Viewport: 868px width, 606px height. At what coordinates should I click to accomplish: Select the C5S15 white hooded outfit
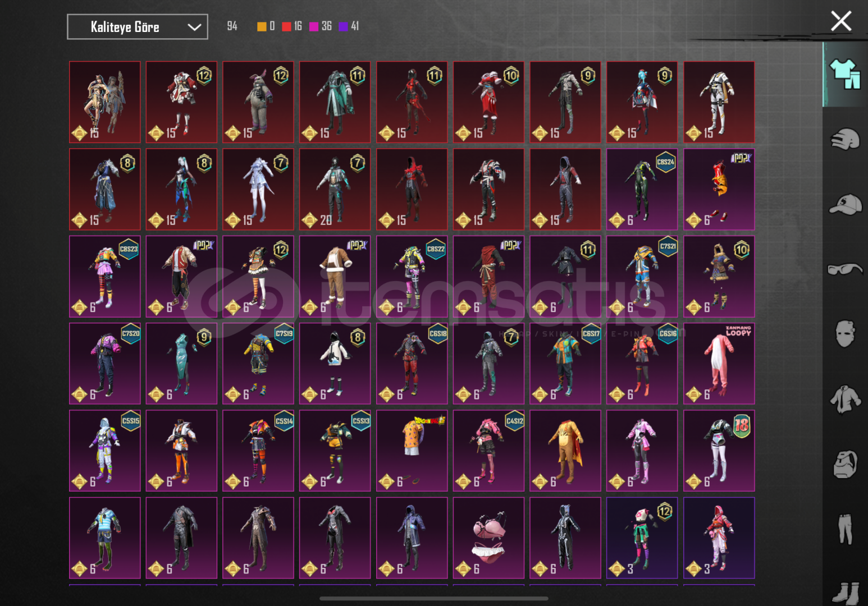tap(105, 451)
